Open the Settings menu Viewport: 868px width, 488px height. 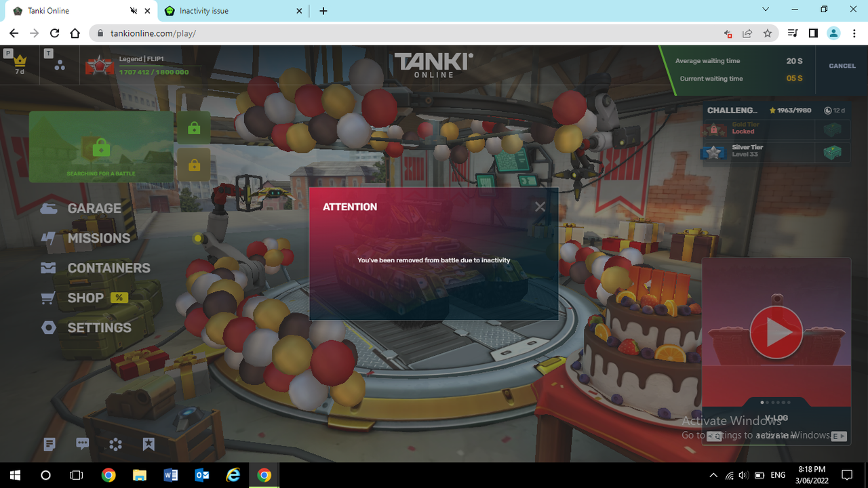tap(85, 327)
